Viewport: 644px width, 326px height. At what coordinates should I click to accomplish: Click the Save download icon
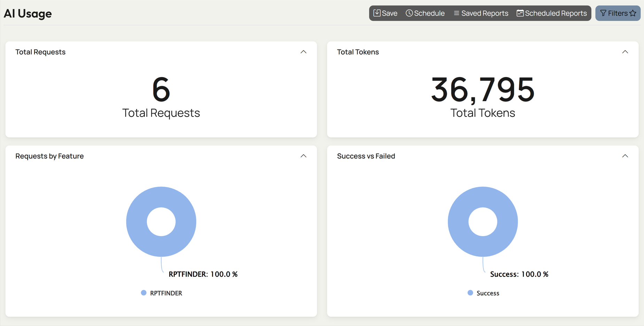(x=377, y=13)
